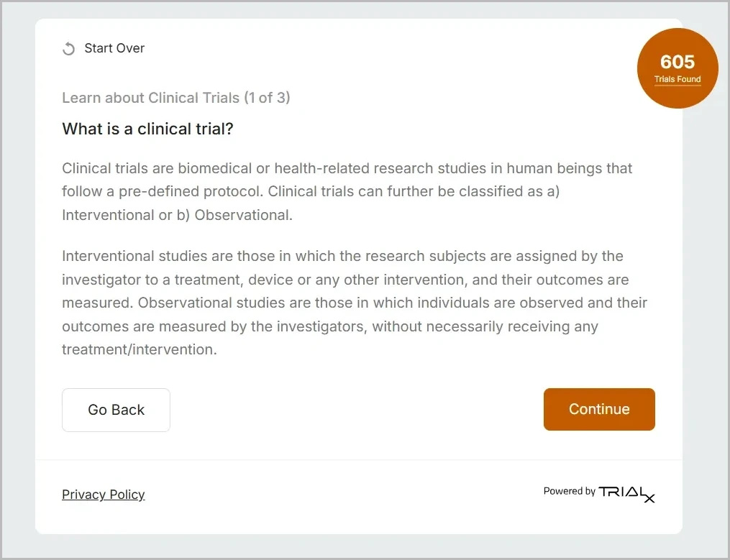
Task: Click the X mark of the TrialX logo
Action: tap(649, 497)
